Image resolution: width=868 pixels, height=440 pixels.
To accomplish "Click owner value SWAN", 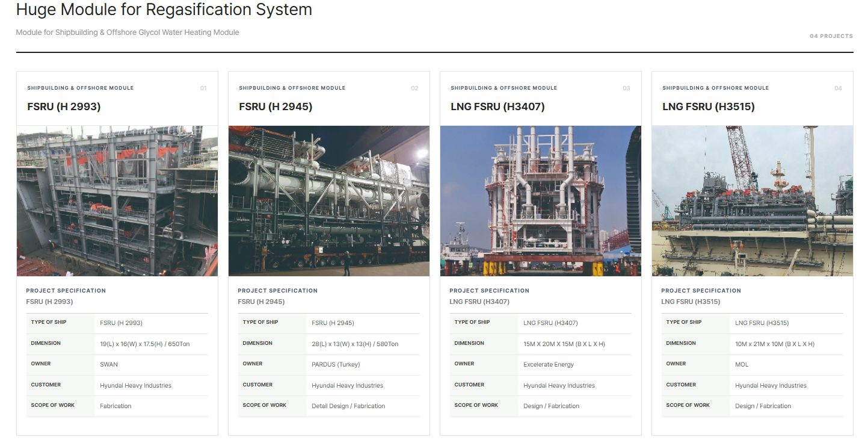I will tap(109, 365).
